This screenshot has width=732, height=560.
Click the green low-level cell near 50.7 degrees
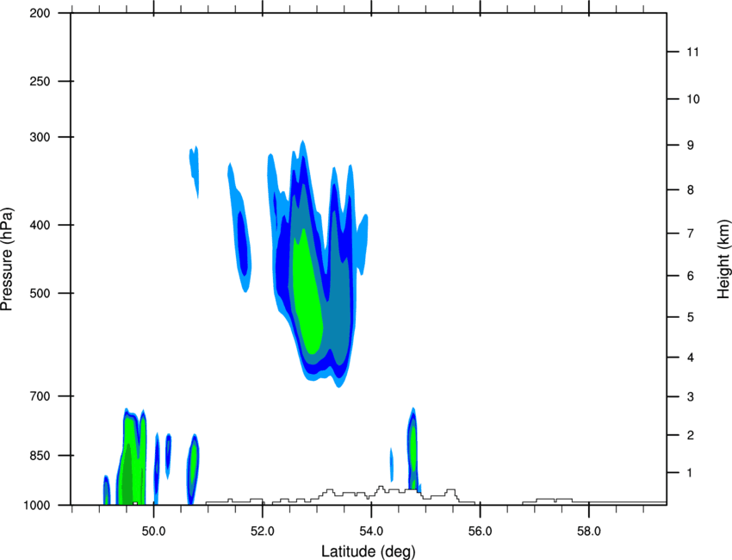[193, 464]
